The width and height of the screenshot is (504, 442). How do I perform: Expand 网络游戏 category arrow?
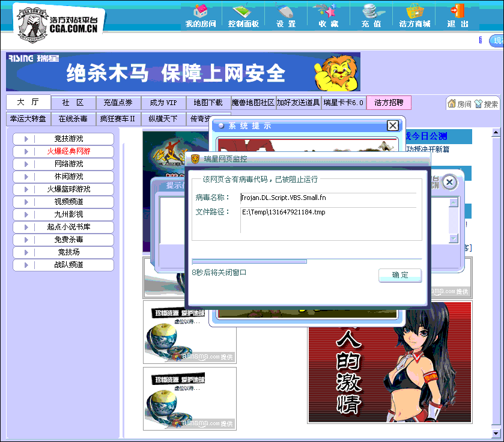coord(26,164)
